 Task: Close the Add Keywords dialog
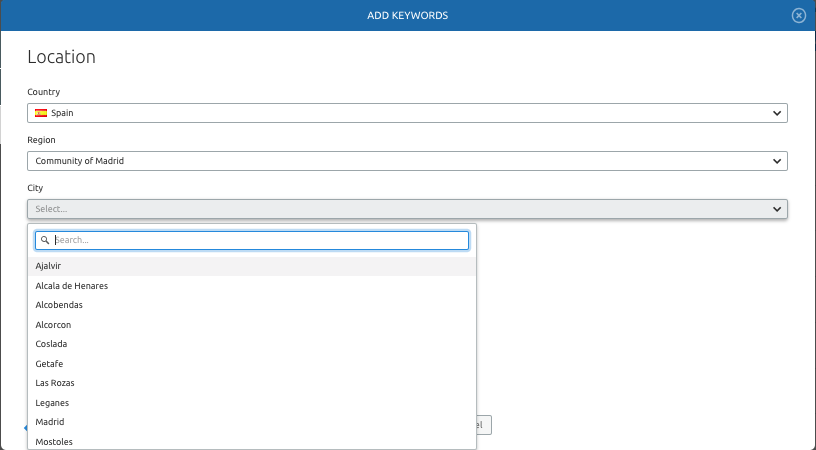coord(798,15)
